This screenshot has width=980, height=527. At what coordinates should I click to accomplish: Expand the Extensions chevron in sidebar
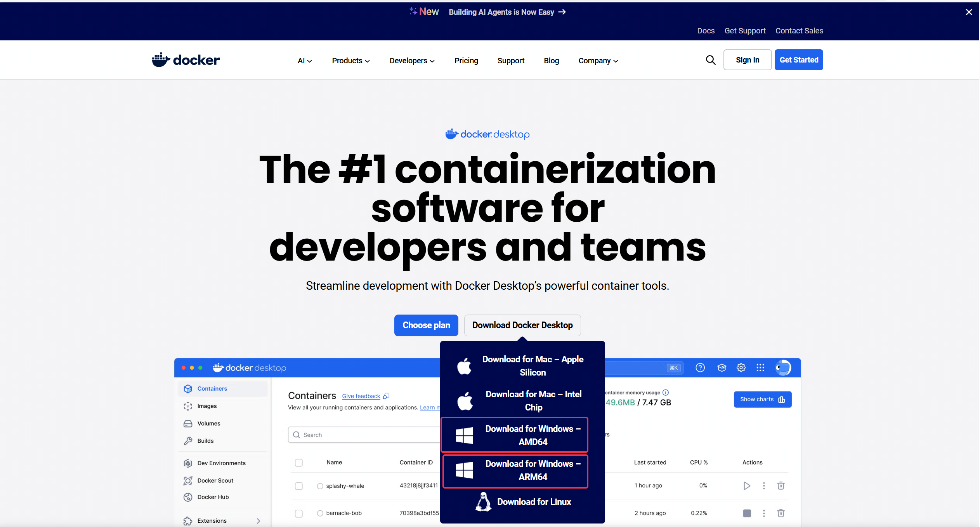pyautogui.click(x=258, y=521)
